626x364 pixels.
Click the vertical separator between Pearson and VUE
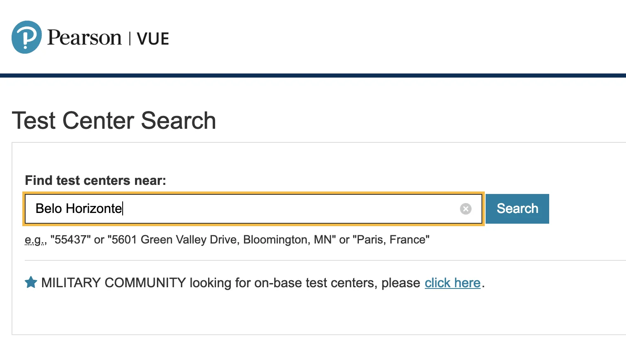130,38
